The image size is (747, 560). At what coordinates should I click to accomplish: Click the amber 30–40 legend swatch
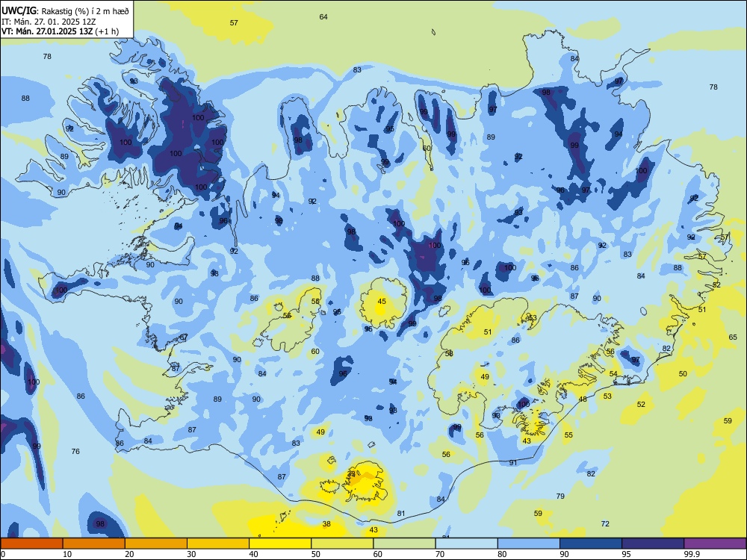[x=218, y=544]
